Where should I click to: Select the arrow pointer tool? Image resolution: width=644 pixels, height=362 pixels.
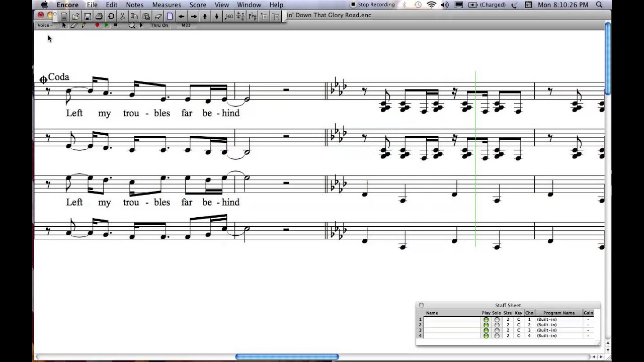[64, 25]
